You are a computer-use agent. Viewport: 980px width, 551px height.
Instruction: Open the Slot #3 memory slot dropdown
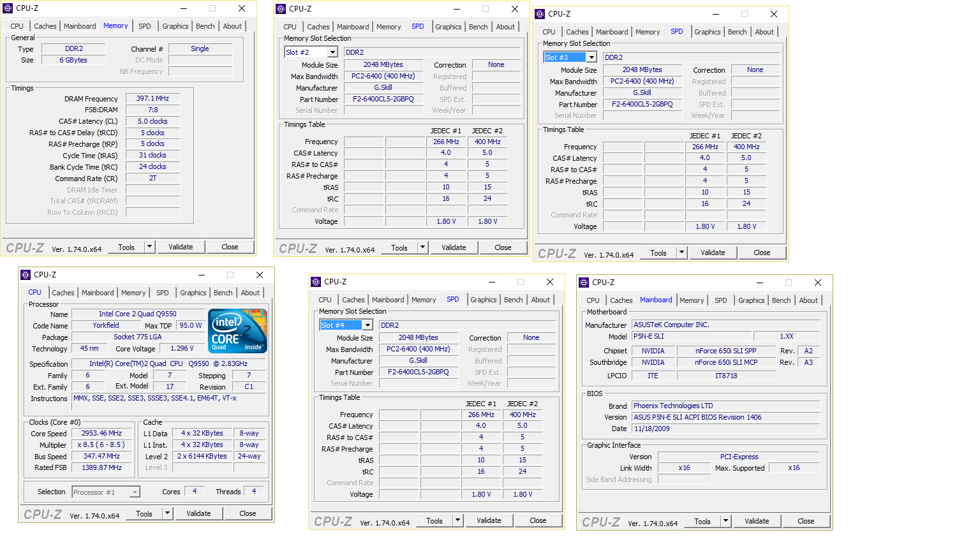click(x=591, y=57)
